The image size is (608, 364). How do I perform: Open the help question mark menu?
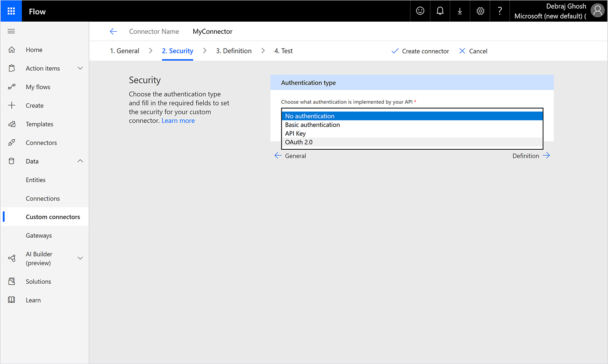point(499,10)
